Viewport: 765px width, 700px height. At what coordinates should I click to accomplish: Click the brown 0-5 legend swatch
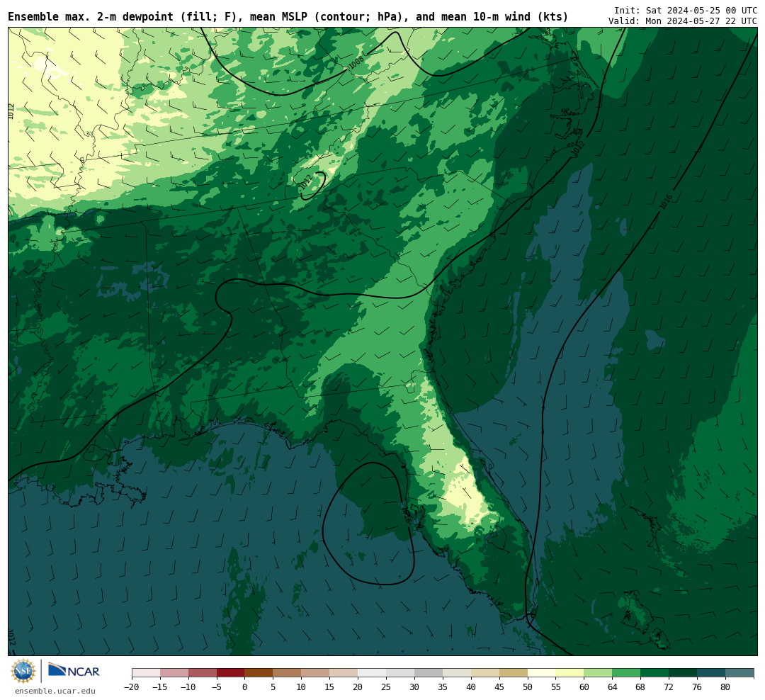pos(259,673)
